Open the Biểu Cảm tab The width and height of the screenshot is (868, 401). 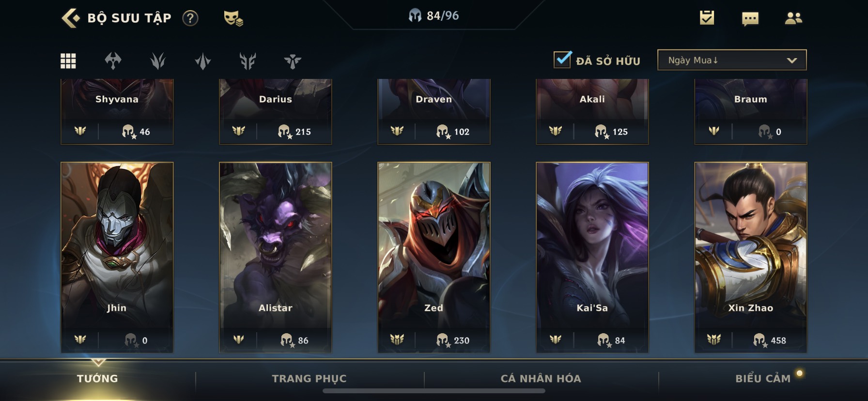tap(763, 379)
